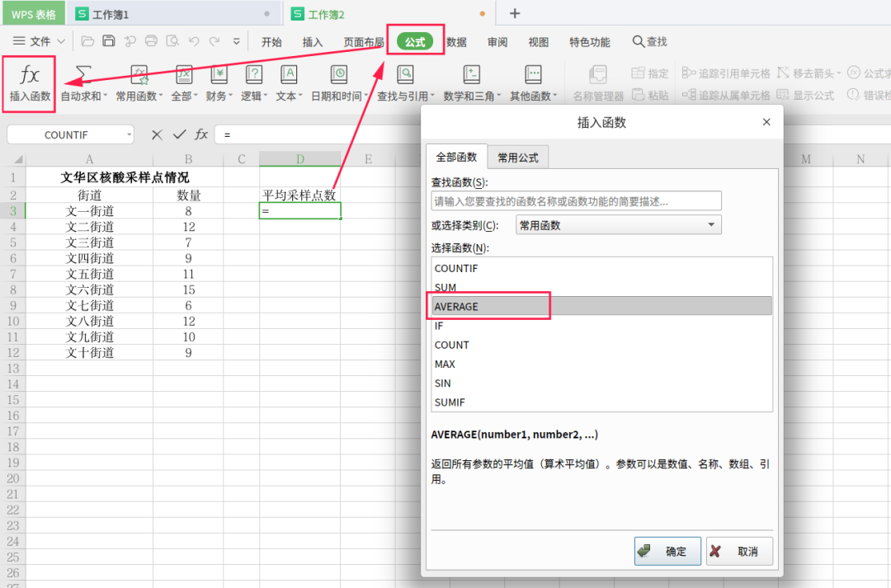Click the Redo arrow icon
The height and width of the screenshot is (588, 891).
pos(214,41)
